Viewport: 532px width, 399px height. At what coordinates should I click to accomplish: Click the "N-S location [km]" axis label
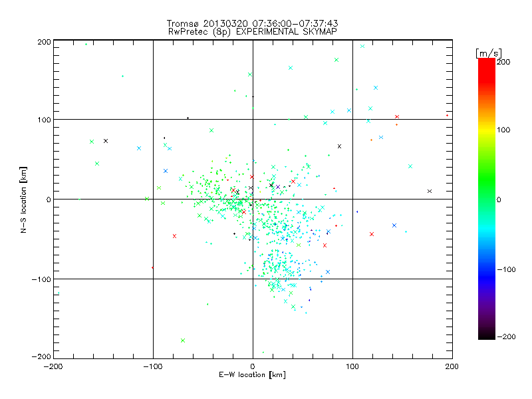pos(23,200)
